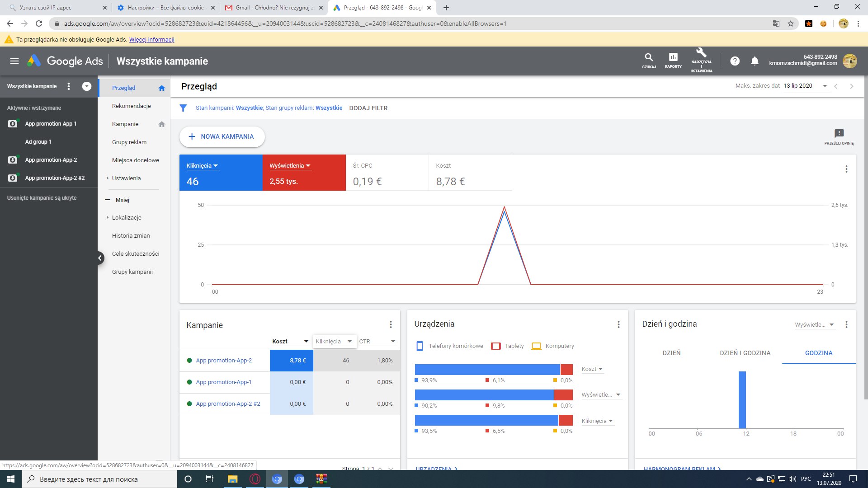The image size is (868, 488).
Task: Open Więcej informacji link in warning bar
Action: tap(152, 40)
